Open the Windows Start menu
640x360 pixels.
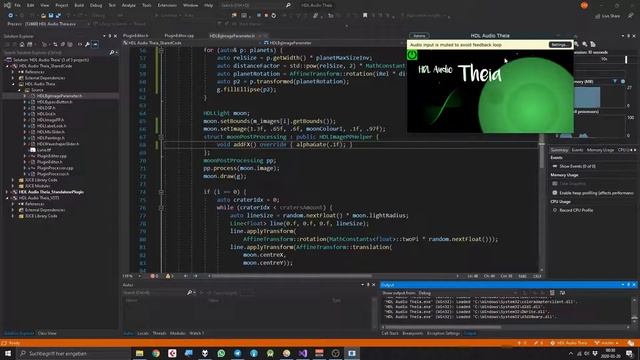8,353
